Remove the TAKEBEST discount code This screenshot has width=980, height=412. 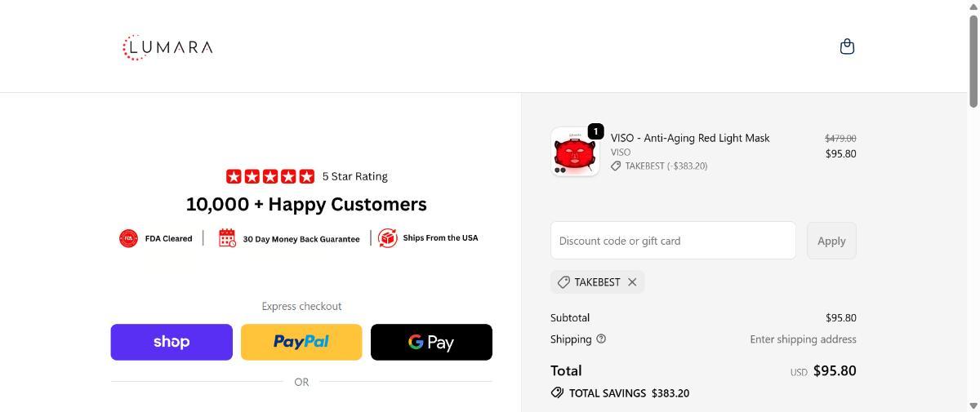[x=632, y=282]
